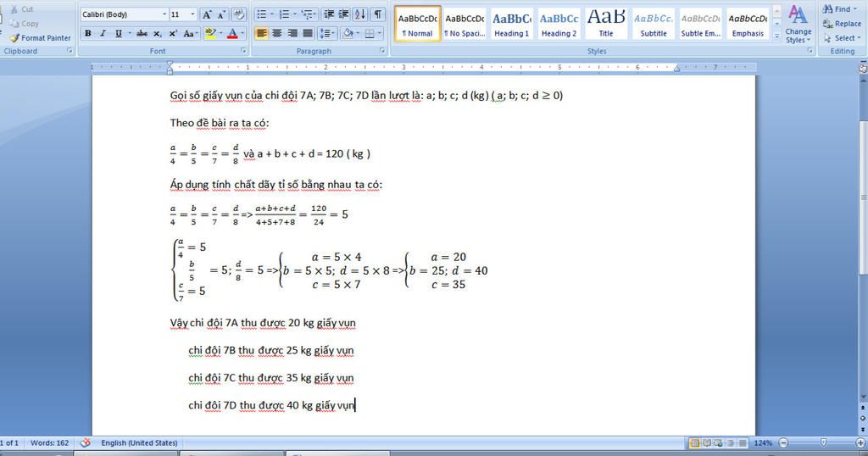Toggle italic formatting
Image resolution: width=868 pixels, height=456 pixels.
coord(103,34)
